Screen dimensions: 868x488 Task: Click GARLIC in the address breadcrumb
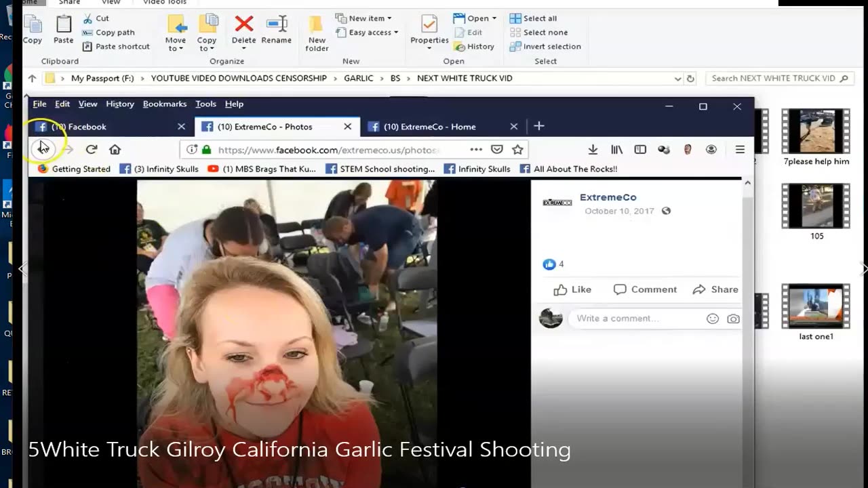point(359,79)
